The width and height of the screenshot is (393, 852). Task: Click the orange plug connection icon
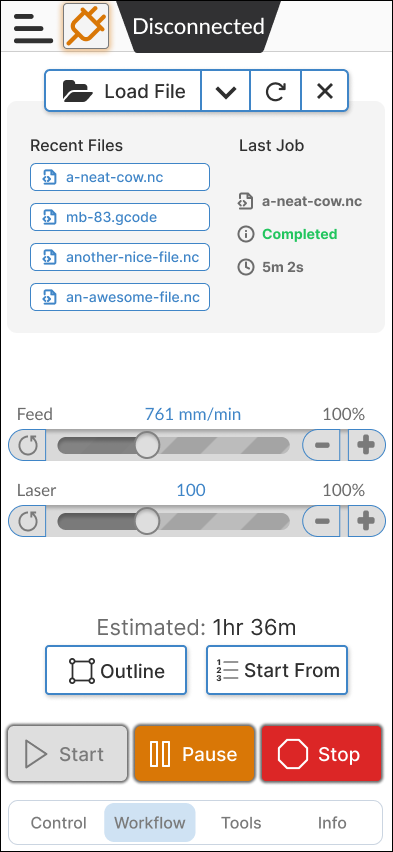pos(86,26)
